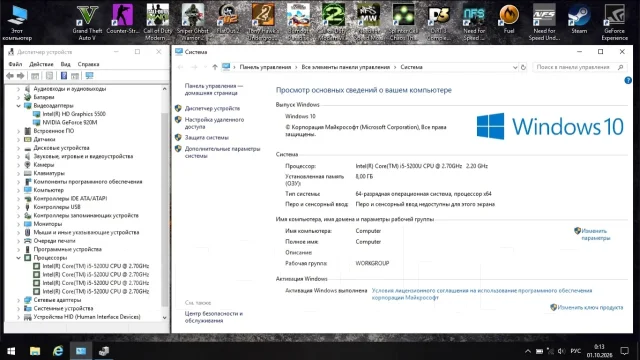Click the Back arrow in Device Manager toolbar
Screen dimensions: 640x360
tap(10, 76)
